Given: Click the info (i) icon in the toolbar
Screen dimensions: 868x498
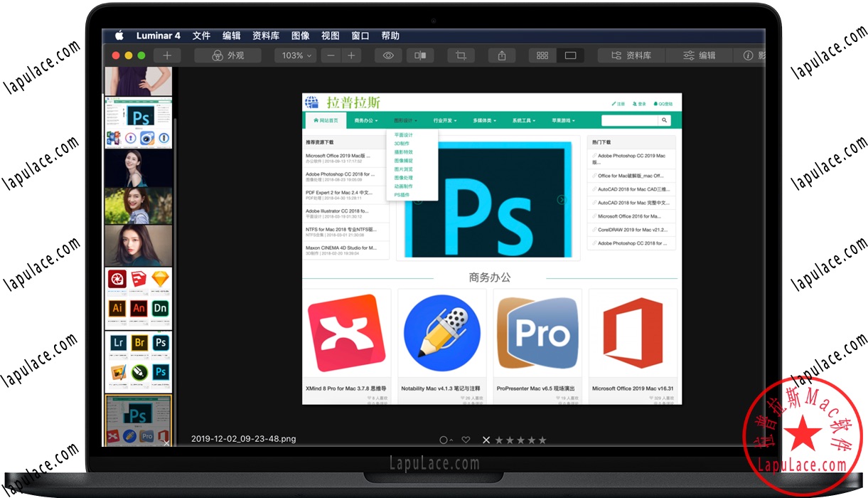Looking at the screenshot, I should click(749, 55).
